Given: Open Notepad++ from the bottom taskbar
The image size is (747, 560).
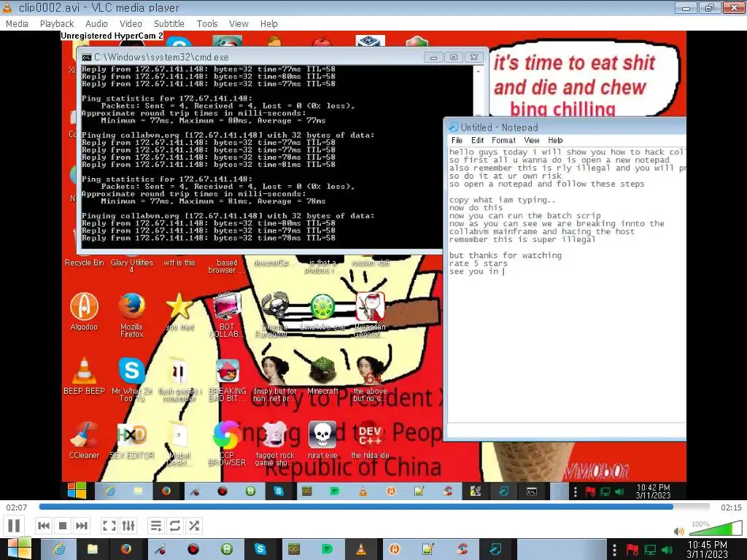Looking at the screenshot, I should [427, 549].
